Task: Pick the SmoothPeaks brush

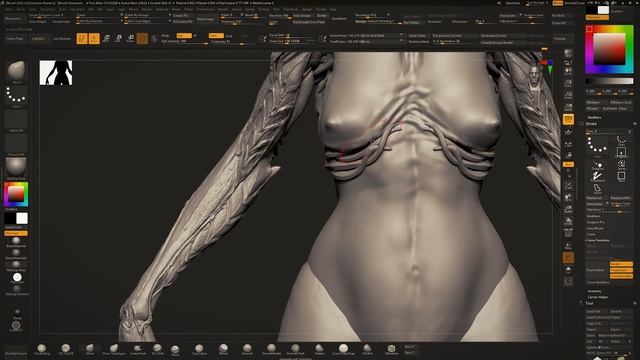Action: pyautogui.click(x=271, y=349)
